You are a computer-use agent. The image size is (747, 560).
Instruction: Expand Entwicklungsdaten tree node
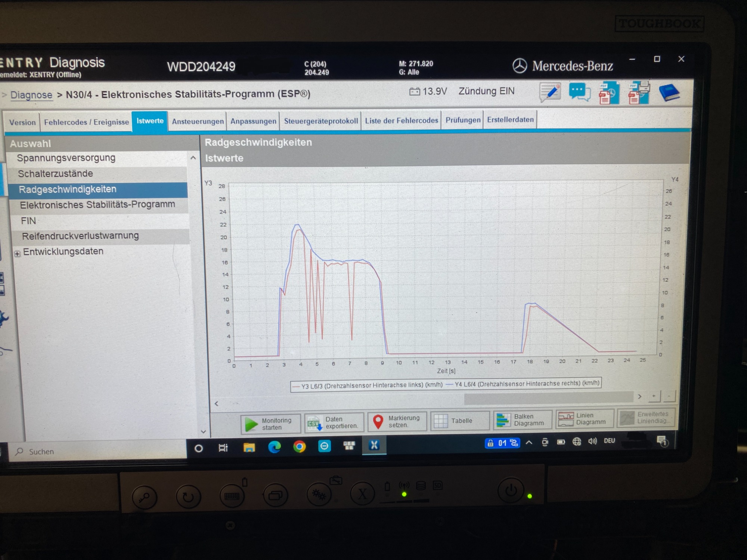point(17,254)
